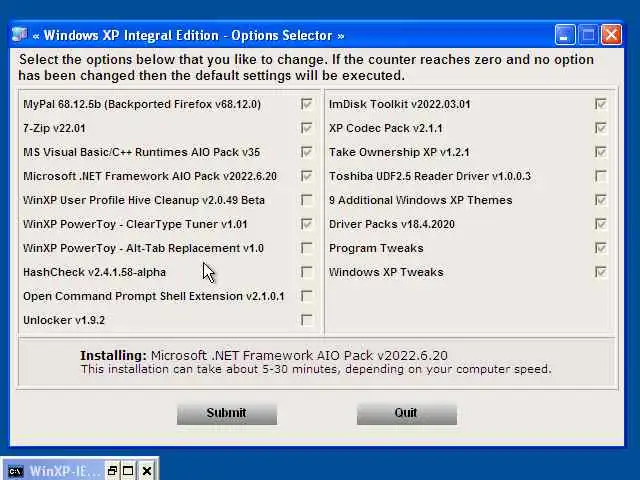Toggle Take Ownership XP v1.2.1 checkbox
The height and width of the screenshot is (480, 640).
tap(601, 152)
